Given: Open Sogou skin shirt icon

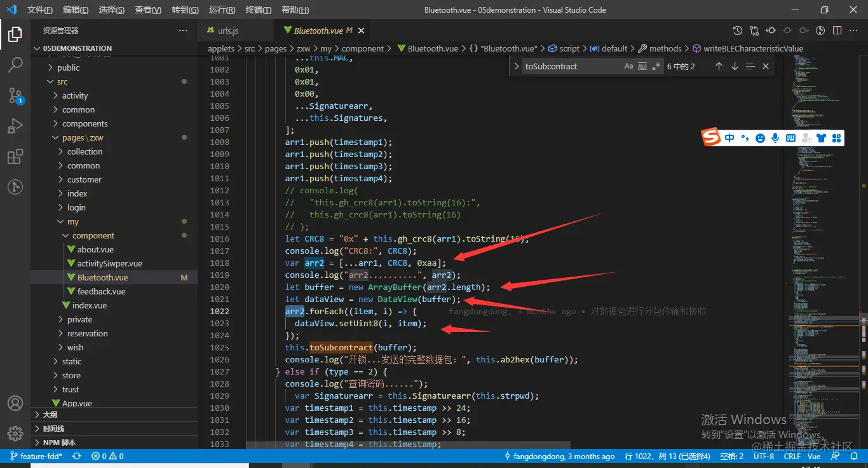Looking at the screenshot, I should (x=822, y=138).
